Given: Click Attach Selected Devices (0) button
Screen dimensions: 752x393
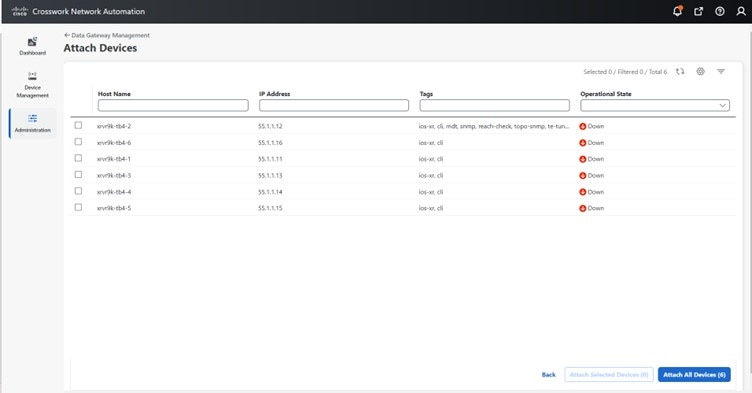Looking at the screenshot, I should tap(609, 375).
